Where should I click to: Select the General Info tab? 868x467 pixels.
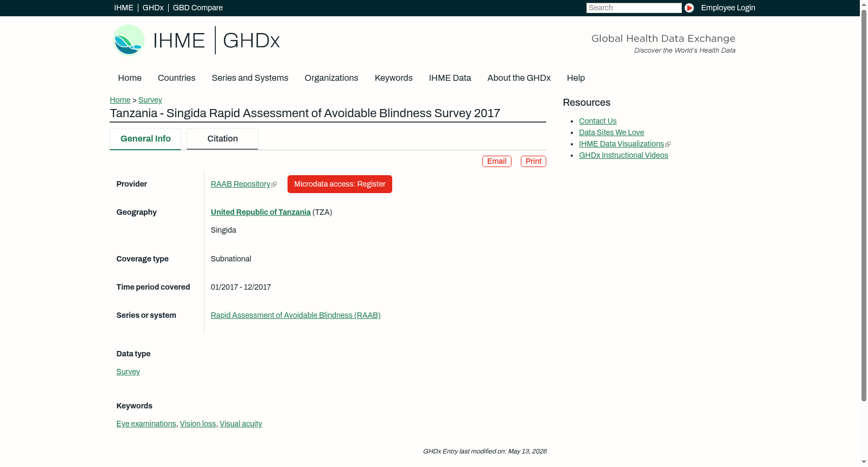[145, 139]
